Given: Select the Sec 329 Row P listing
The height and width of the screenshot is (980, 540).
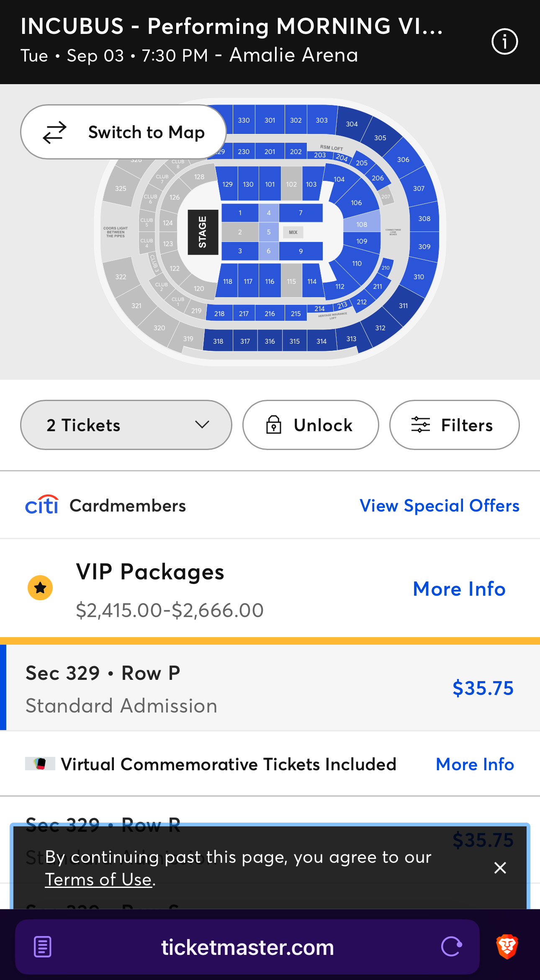Looking at the screenshot, I should click(268, 689).
